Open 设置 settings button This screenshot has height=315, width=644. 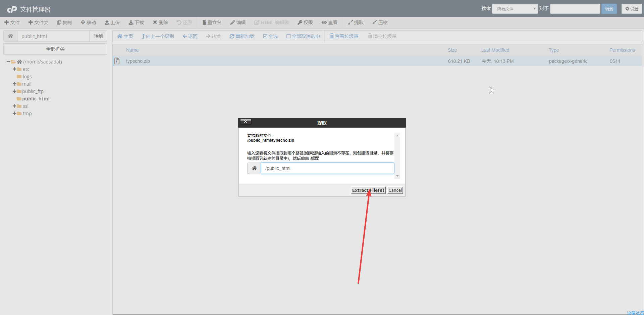tap(632, 9)
